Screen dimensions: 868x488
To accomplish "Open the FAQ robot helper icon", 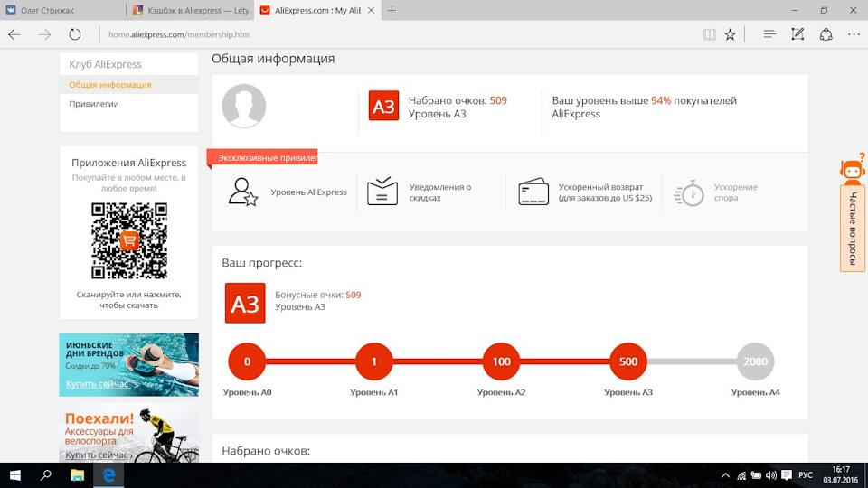I will tap(853, 168).
